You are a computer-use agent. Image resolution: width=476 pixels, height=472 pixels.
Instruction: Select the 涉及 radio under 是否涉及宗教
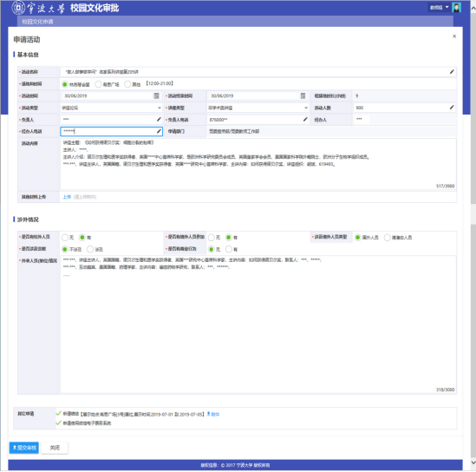90,249
